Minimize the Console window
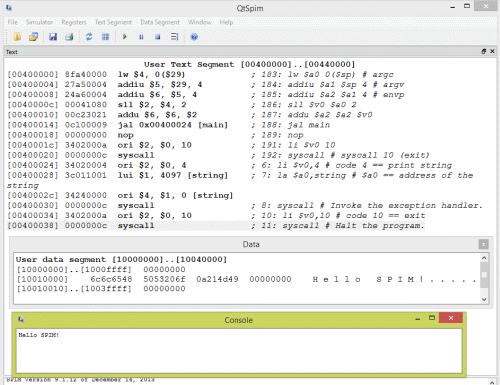This screenshot has width=500, height=385. [417, 319]
